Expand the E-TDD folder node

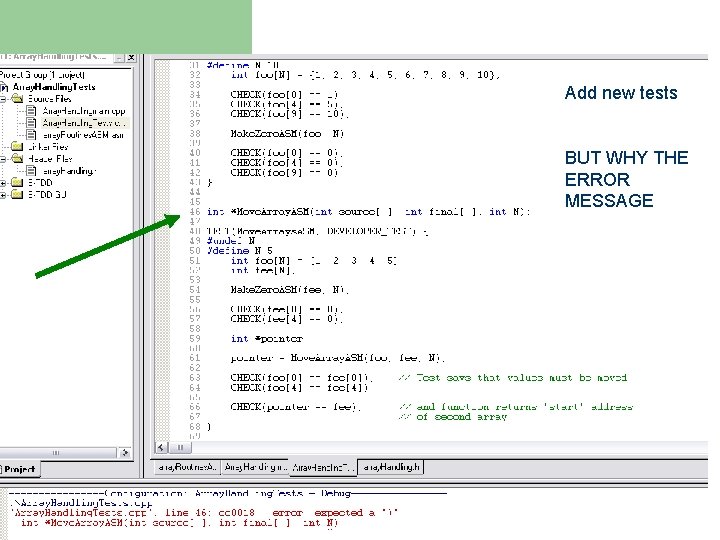(x=3, y=183)
